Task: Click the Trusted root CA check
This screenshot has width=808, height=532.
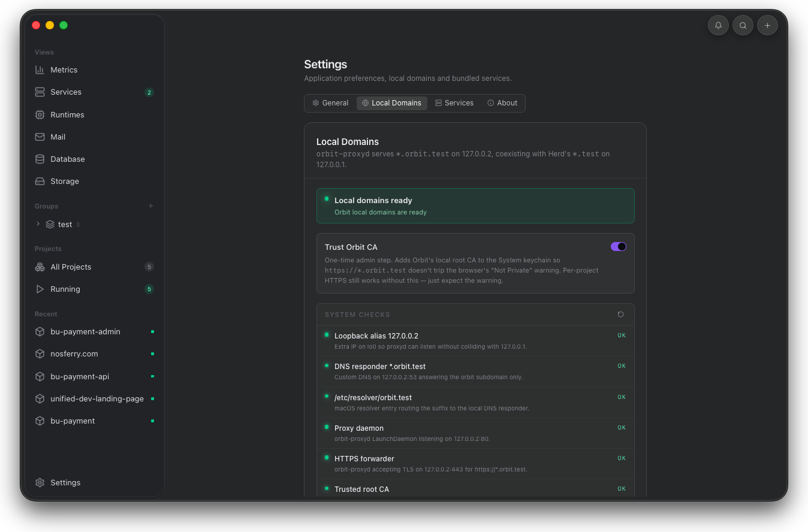Action: click(x=475, y=488)
